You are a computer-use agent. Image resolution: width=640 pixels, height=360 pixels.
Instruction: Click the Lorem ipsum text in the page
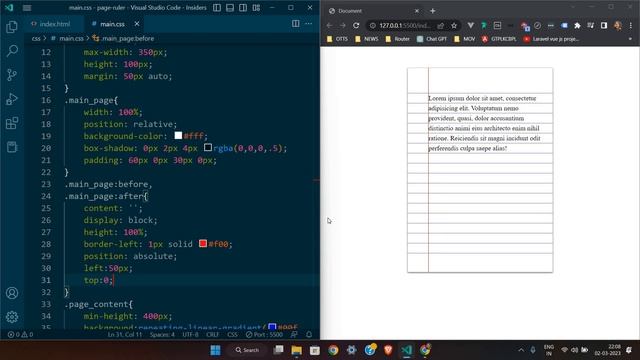484,123
